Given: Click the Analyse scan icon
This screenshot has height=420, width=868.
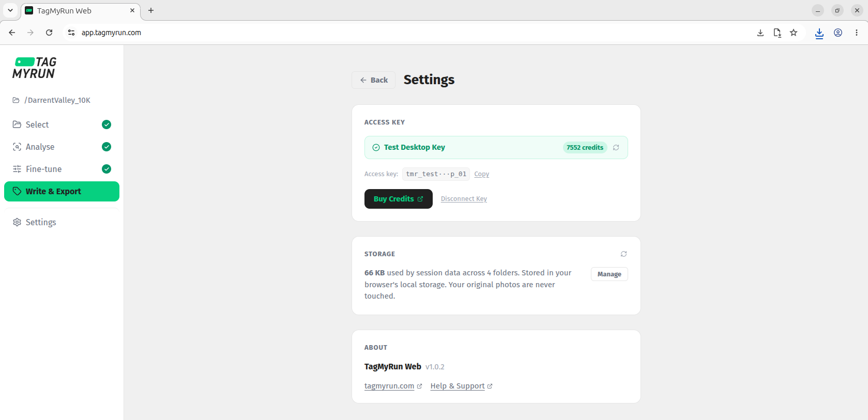Looking at the screenshot, I should tap(17, 147).
